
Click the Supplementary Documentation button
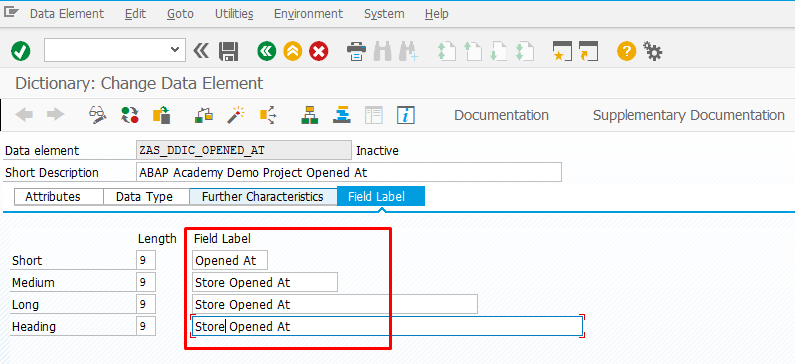(689, 115)
